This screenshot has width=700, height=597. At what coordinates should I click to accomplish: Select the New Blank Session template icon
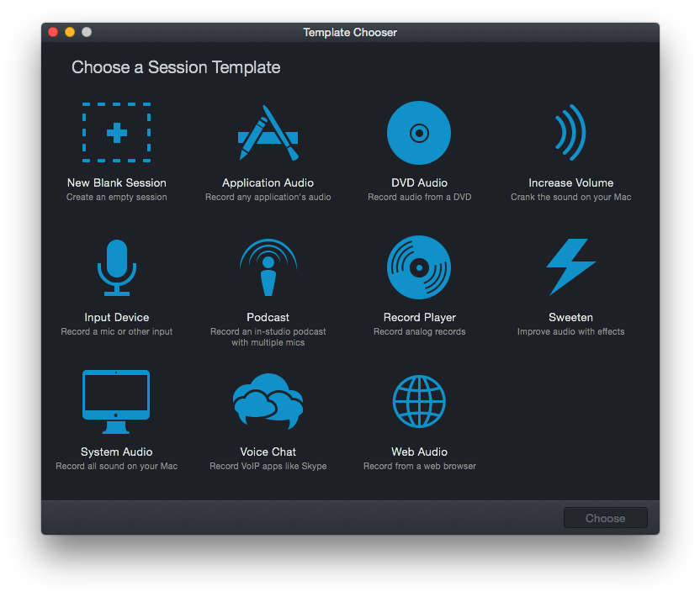116,132
